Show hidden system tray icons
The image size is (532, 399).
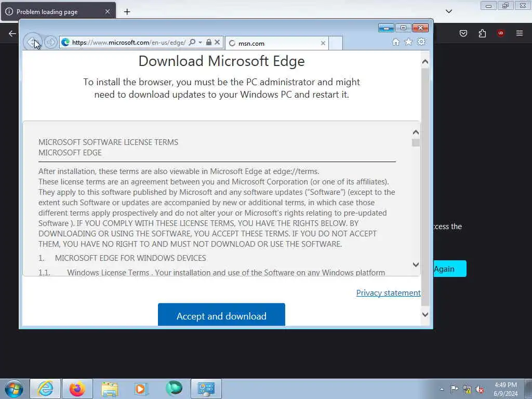point(442,390)
